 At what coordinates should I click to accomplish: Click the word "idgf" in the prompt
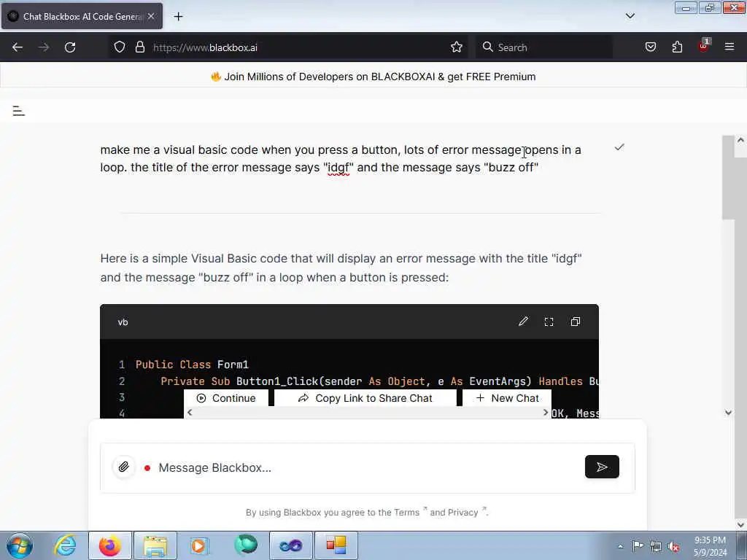coord(338,168)
